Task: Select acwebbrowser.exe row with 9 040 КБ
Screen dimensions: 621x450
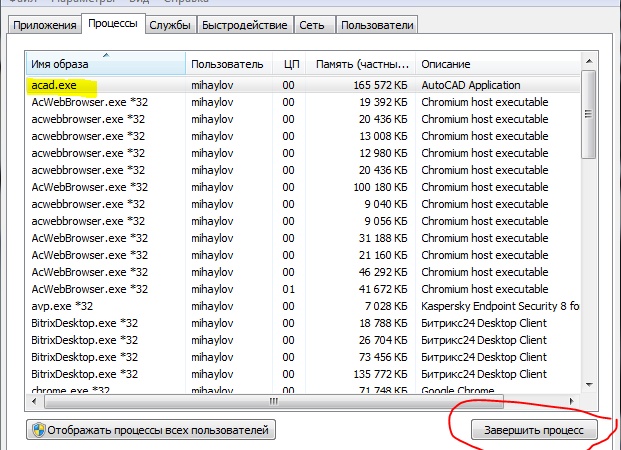Action: pos(303,204)
